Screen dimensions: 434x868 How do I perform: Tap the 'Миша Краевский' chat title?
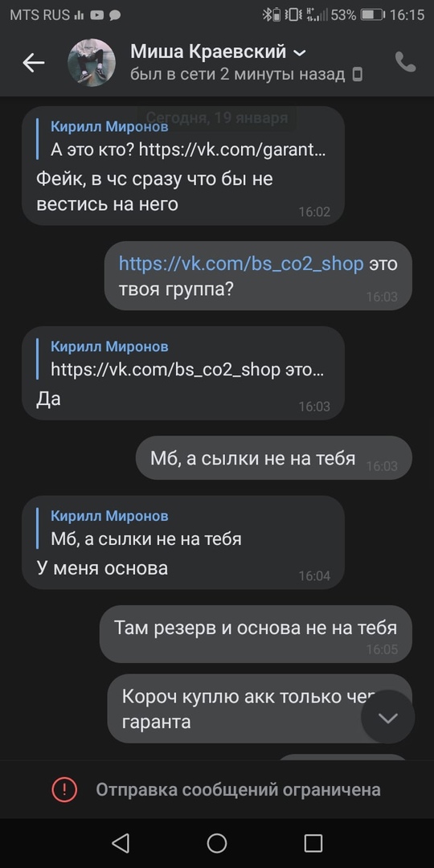[x=208, y=52]
